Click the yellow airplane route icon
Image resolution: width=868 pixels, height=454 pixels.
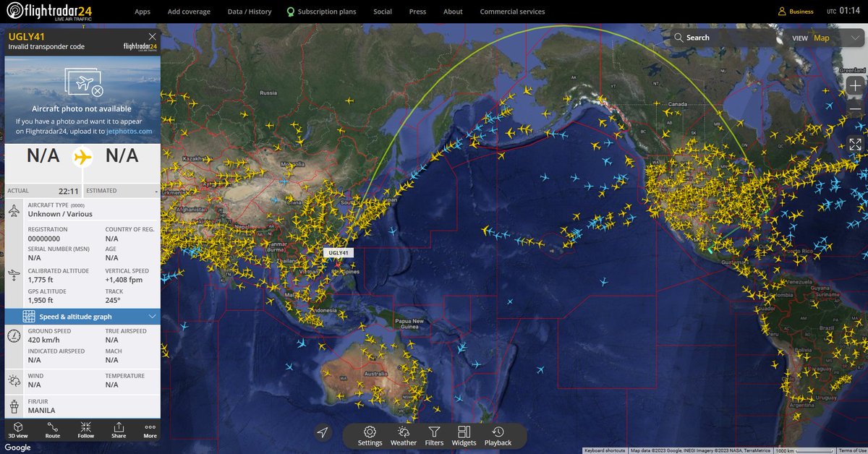(82, 156)
